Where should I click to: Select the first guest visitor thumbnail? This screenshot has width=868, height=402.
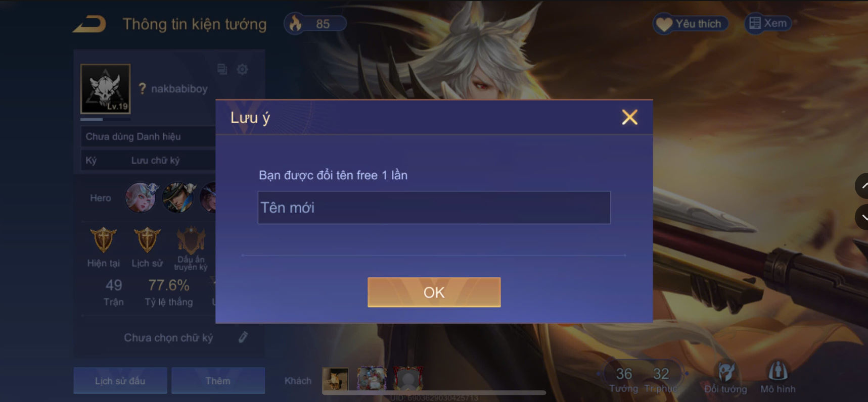(x=335, y=379)
